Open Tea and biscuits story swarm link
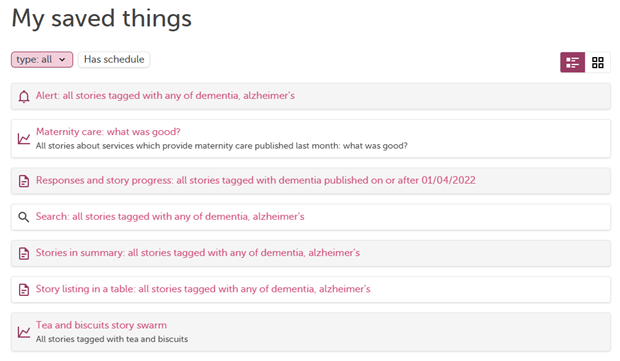The image size is (620, 361). (101, 325)
